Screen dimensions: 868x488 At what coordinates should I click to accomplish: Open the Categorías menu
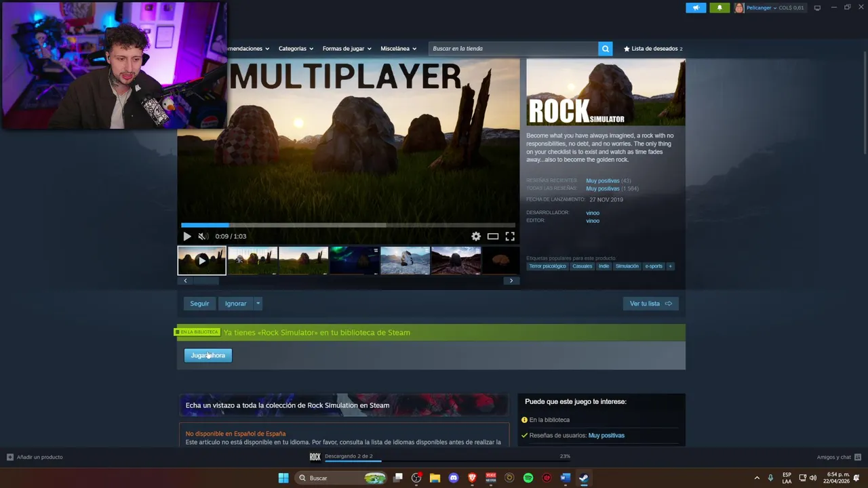(x=296, y=49)
